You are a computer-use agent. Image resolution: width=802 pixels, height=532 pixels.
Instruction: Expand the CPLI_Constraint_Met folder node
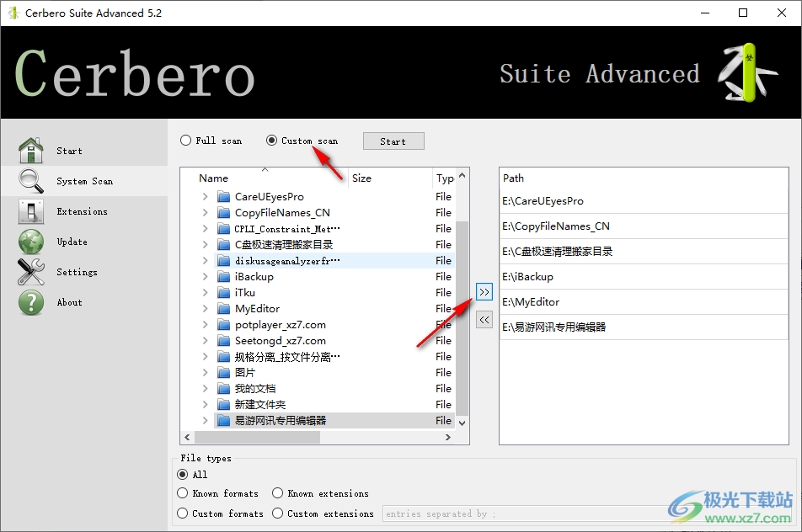[205, 228]
